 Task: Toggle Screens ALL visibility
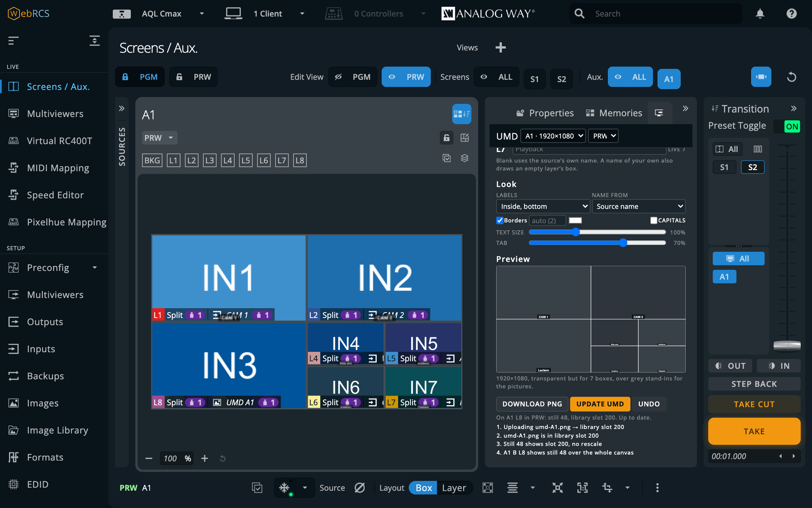(x=497, y=77)
